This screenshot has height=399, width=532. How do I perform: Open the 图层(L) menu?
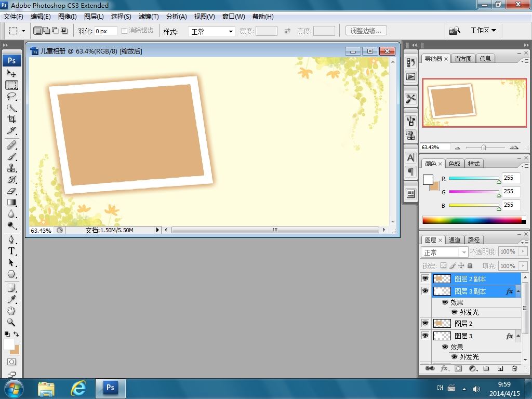pos(94,16)
